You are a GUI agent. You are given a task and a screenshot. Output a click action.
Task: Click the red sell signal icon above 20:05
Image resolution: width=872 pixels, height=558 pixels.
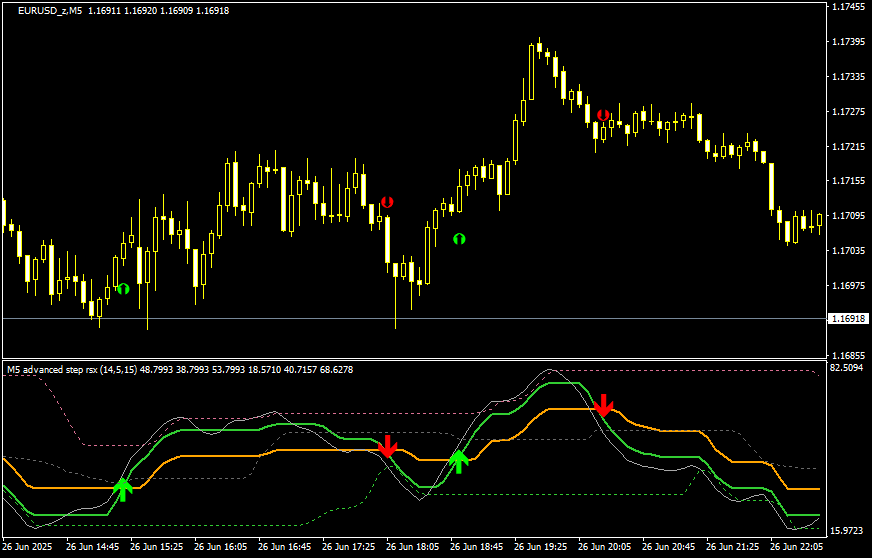click(603, 115)
